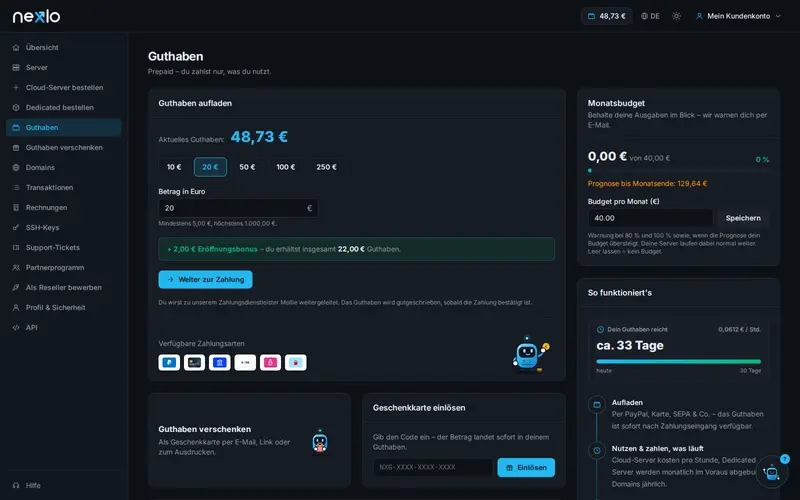Click the Hilfe headset icon
The width and height of the screenshot is (800, 500).
click(x=16, y=485)
